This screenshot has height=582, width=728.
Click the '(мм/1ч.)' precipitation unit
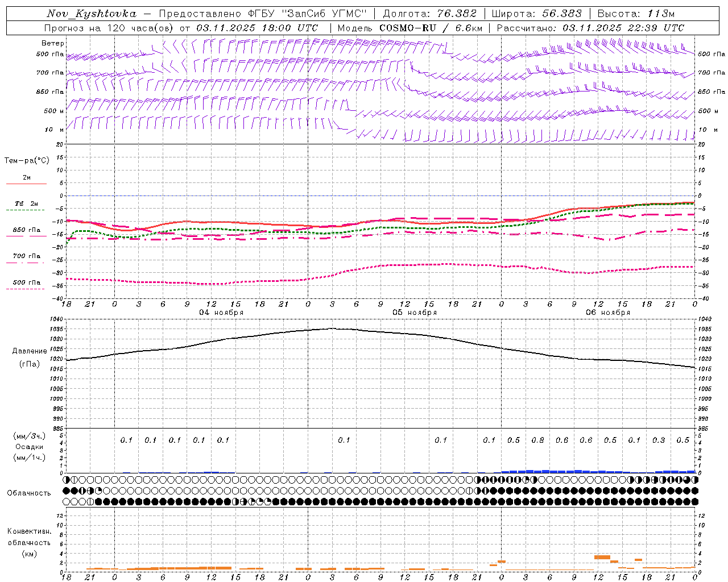(30, 458)
